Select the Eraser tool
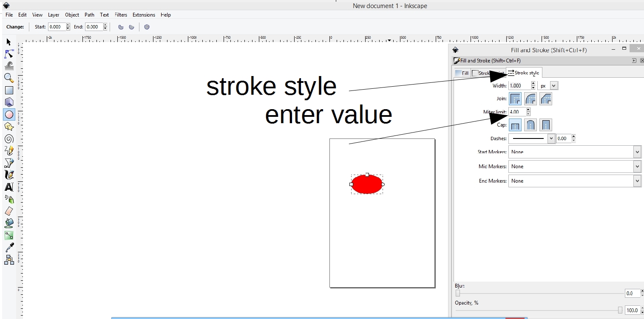The width and height of the screenshot is (644, 319). [9, 211]
